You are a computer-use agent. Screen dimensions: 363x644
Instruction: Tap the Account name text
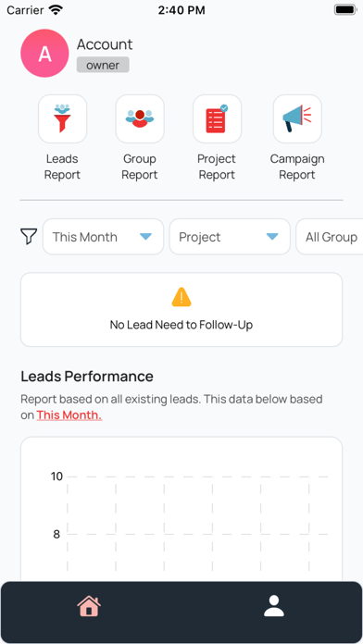105,44
